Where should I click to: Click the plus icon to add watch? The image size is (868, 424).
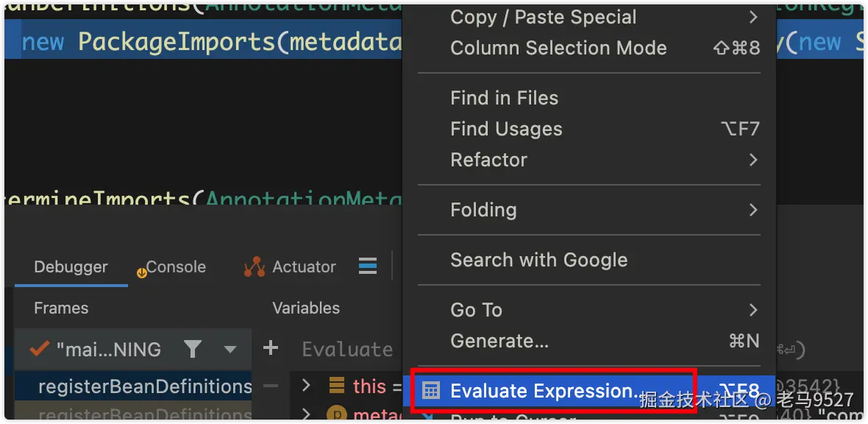tap(271, 348)
